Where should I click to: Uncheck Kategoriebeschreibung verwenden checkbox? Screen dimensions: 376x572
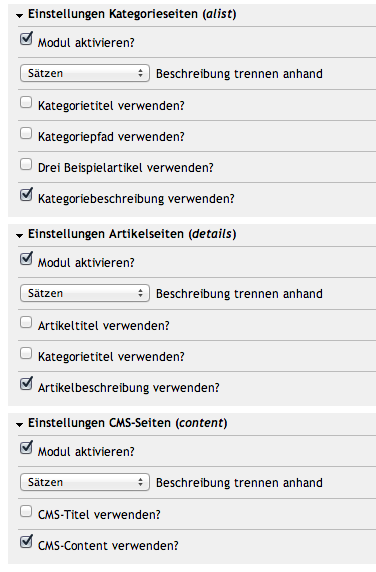tap(26, 195)
